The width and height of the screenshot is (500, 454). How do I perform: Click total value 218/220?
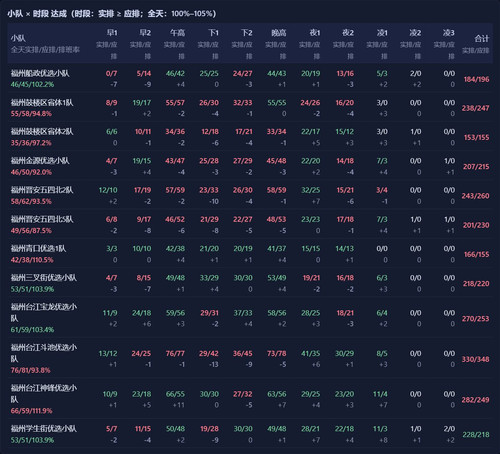[x=476, y=284]
